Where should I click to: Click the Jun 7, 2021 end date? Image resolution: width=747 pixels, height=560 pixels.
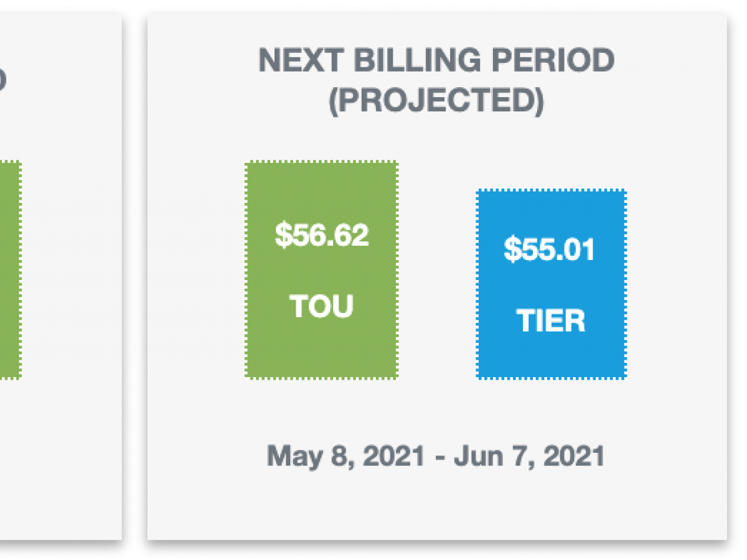click(529, 456)
